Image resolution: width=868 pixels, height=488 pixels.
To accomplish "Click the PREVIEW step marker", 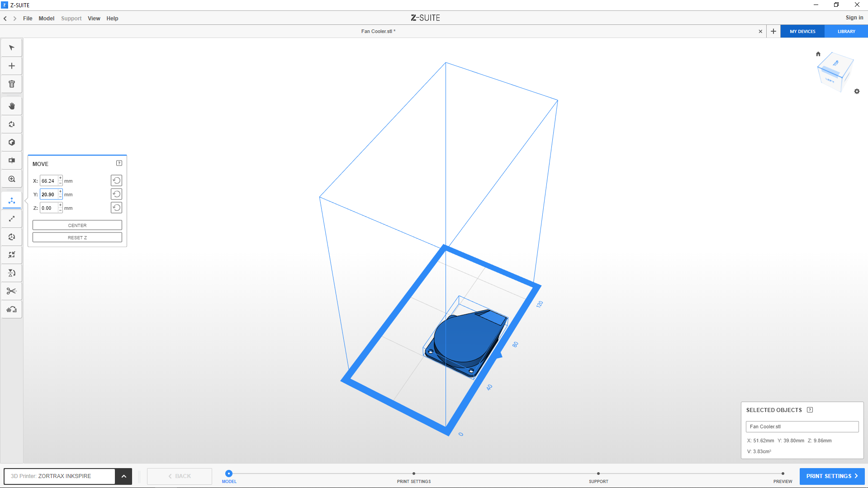I will [783, 474].
